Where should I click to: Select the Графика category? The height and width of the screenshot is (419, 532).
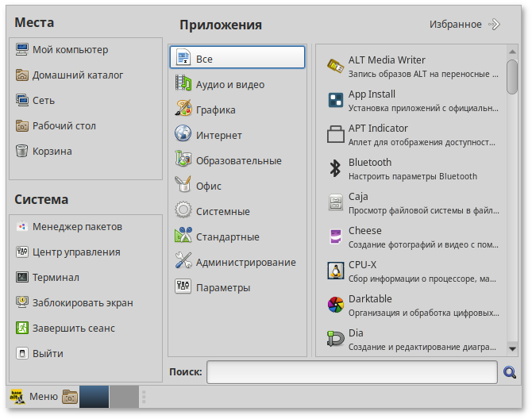[x=215, y=110]
